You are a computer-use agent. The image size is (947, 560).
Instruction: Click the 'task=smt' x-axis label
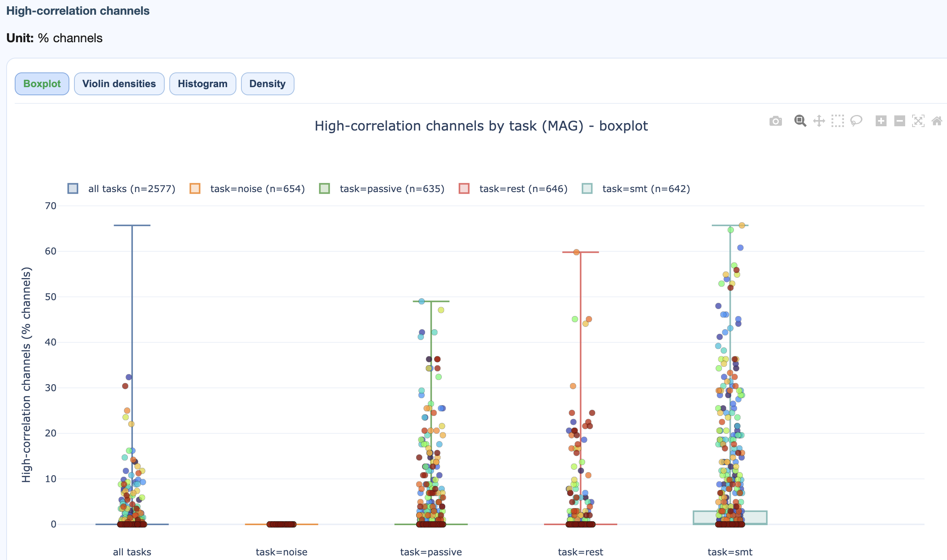pos(730,552)
